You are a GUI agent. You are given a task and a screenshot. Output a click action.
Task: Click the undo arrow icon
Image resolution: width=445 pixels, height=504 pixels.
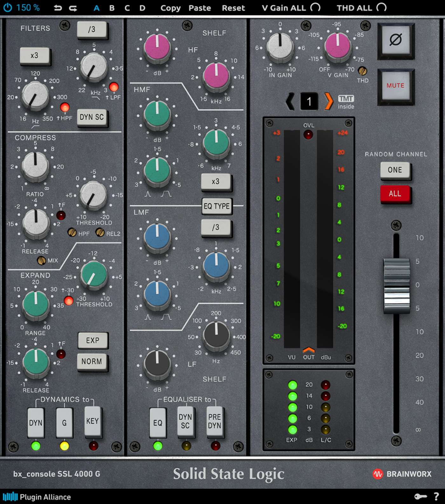point(58,8)
